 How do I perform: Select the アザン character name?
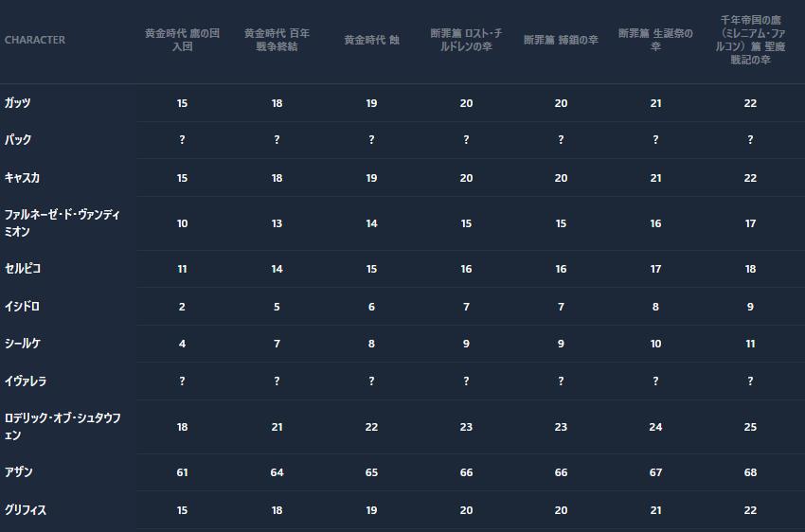pos(19,471)
